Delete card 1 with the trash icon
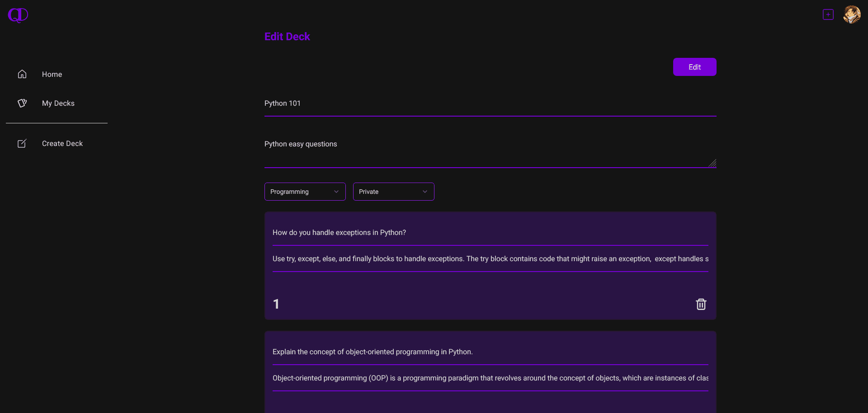This screenshot has height=413, width=868. point(701,304)
